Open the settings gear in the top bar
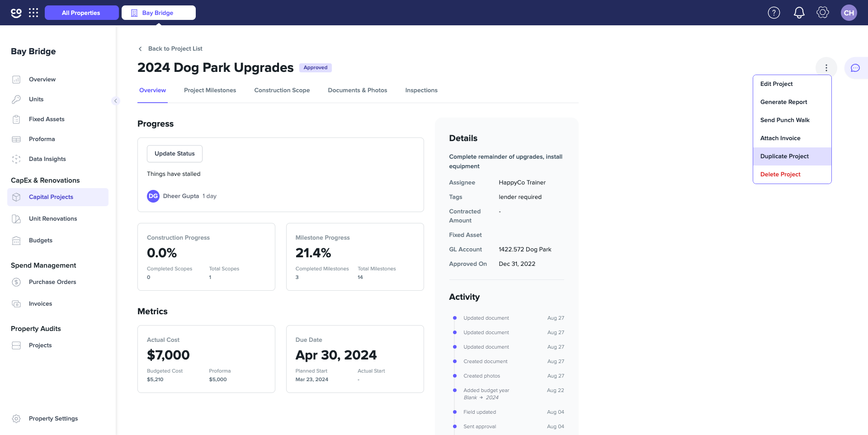Image resolution: width=868 pixels, height=435 pixels. (x=823, y=13)
